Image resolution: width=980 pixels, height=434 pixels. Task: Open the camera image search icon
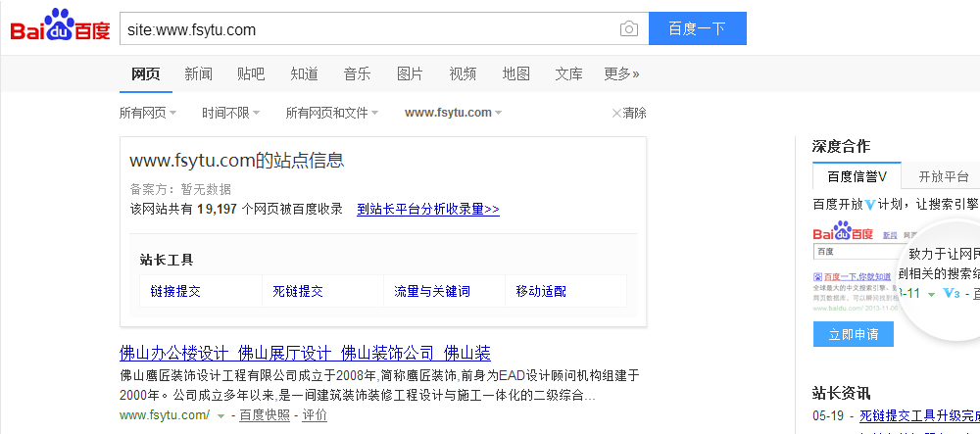(x=629, y=29)
